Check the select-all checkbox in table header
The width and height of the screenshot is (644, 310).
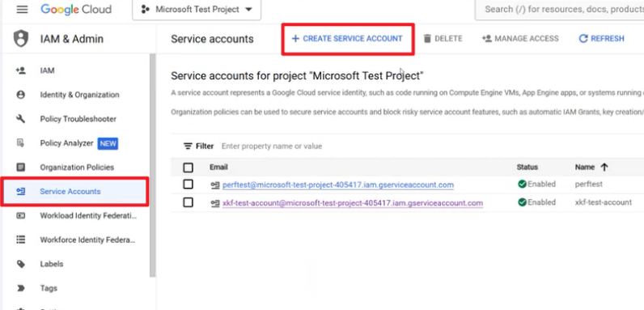click(189, 168)
